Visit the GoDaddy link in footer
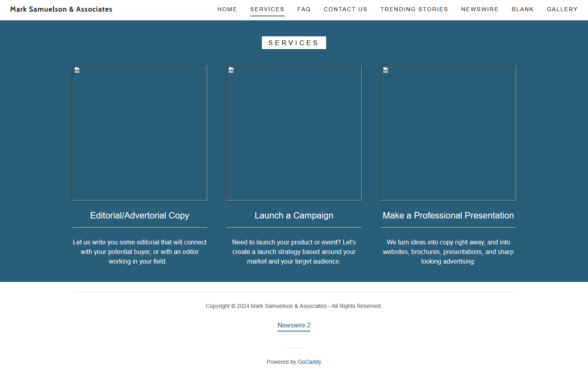This screenshot has height=377, width=588. coord(309,362)
